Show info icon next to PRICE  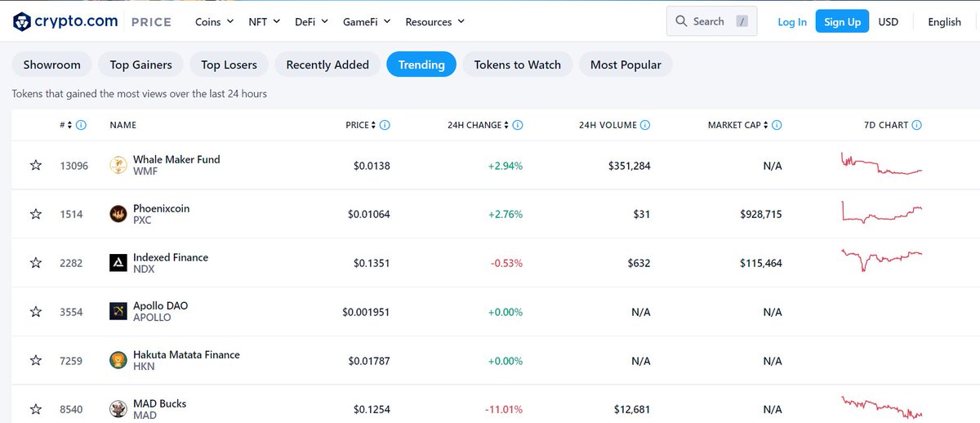pyautogui.click(x=385, y=125)
